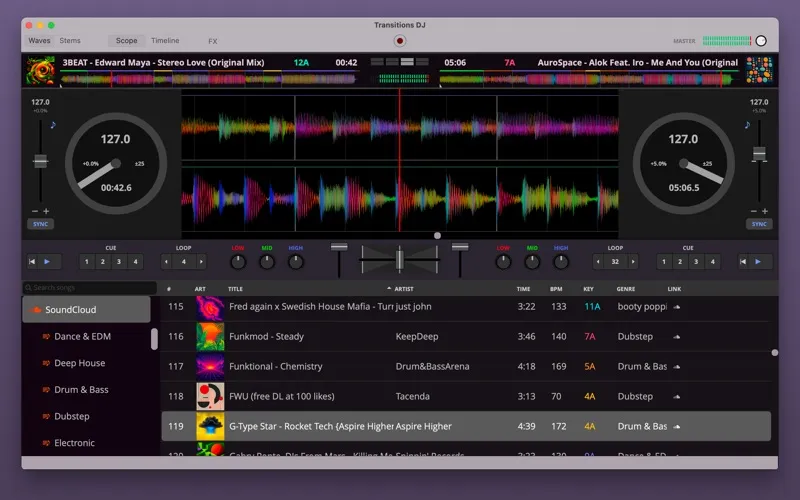Increase right deck tempo with plus button
The height and width of the screenshot is (500, 800).
coord(765,211)
